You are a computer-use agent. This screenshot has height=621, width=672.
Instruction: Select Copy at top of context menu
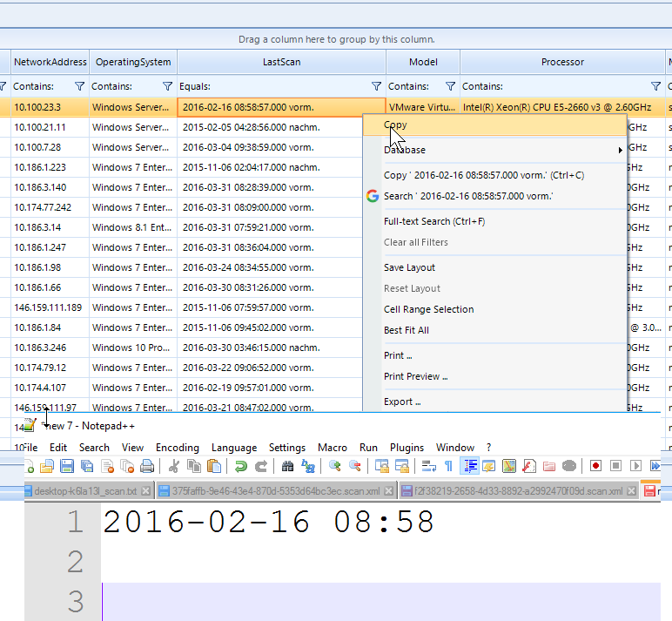click(495, 125)
